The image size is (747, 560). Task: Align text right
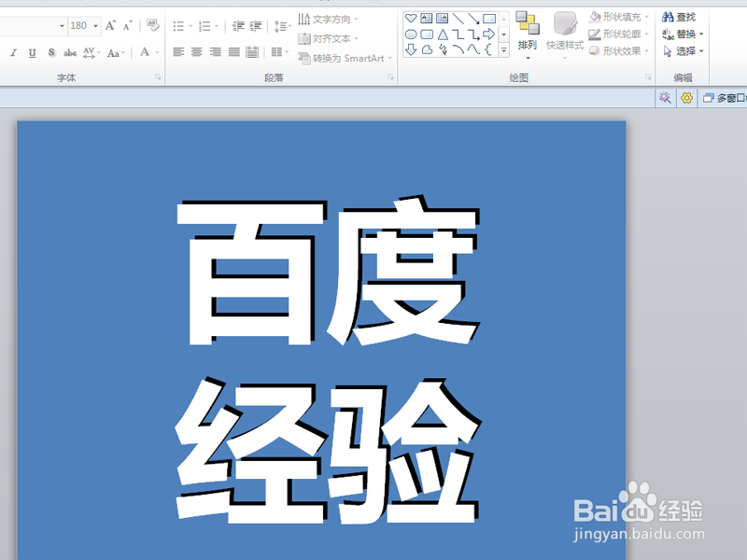pos(216,52)
